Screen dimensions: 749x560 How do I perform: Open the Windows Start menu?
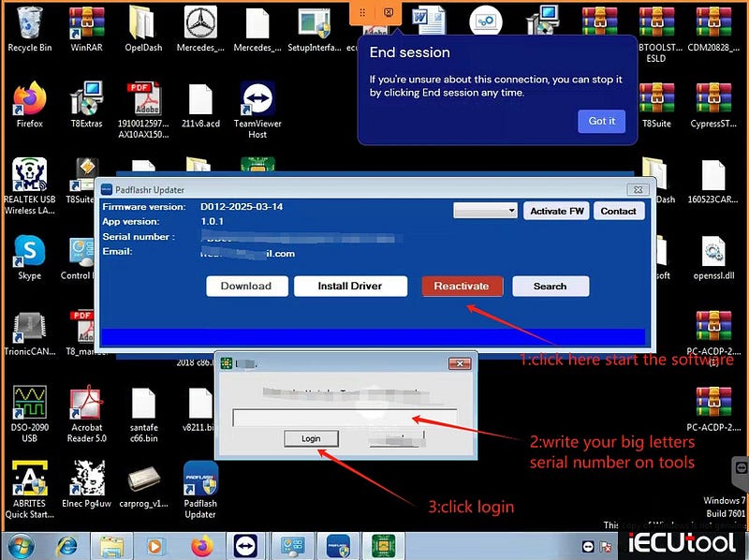point(19,546)
